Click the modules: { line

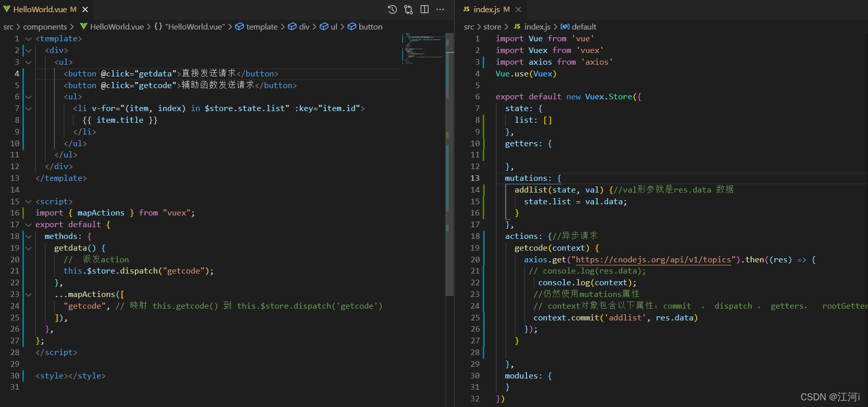tap(529, 376)
